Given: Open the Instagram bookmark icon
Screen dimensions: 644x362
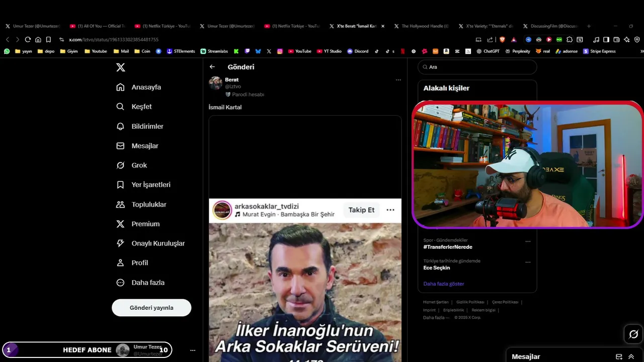Looking at the screenshot, I should pyautogui.click(x=280, y=51).
